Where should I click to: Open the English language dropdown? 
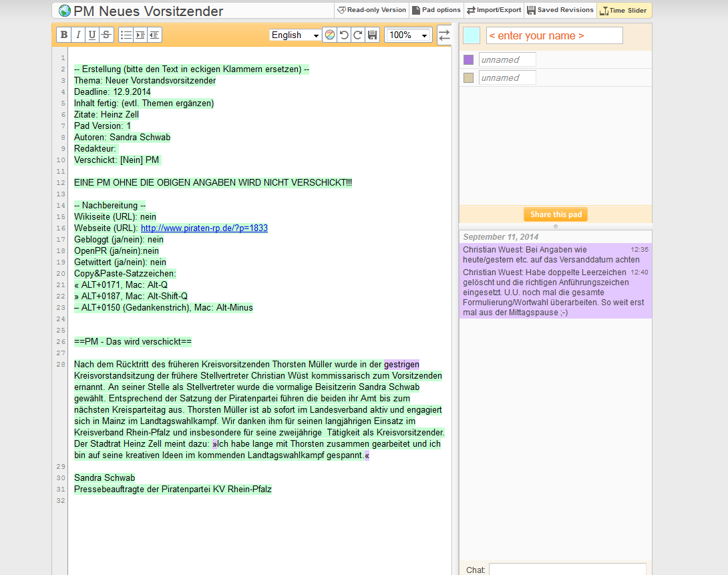coord(295,35)
